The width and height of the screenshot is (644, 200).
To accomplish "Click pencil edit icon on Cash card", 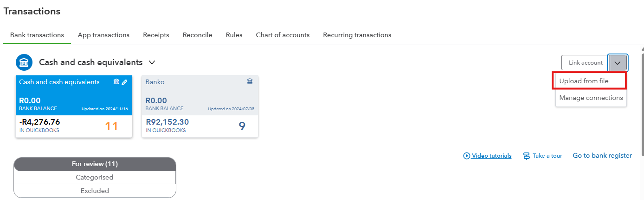I will (124, 82).
